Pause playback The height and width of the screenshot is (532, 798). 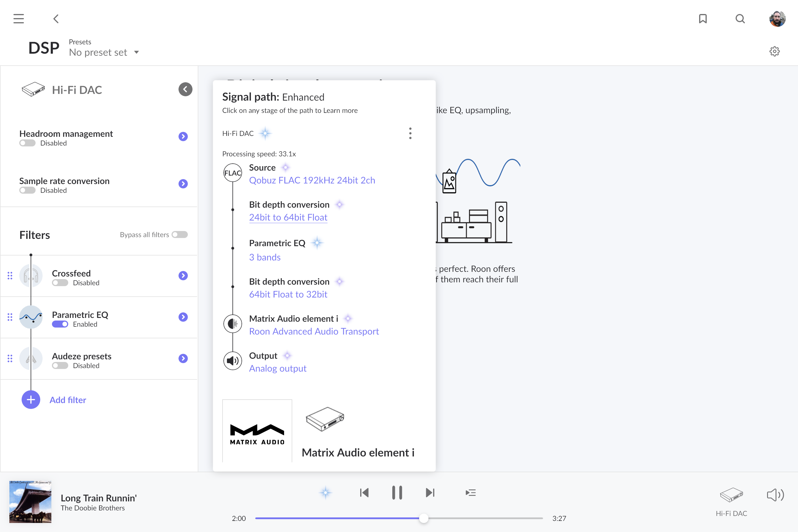[397, 493]
